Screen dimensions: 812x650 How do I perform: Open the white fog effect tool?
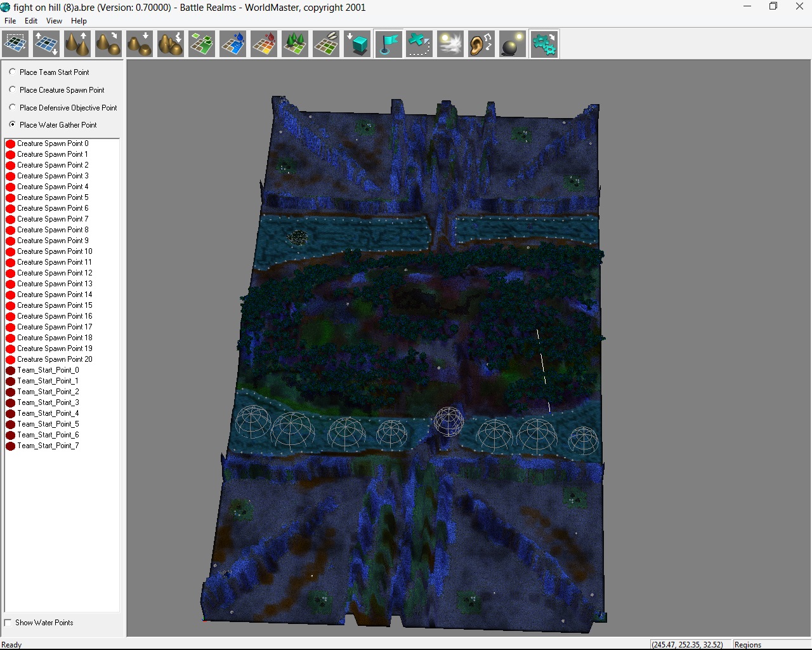click(x=450, y=44)
